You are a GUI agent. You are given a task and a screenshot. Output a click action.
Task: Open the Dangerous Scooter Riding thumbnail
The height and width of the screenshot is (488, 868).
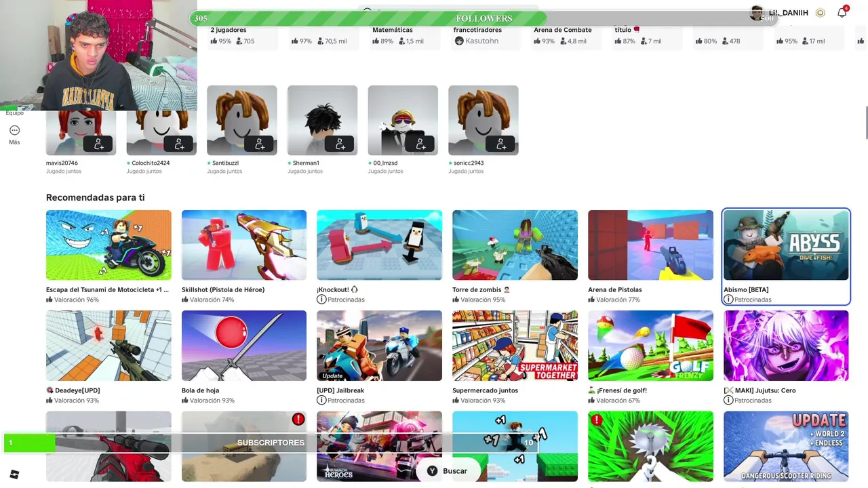[786, 446]
